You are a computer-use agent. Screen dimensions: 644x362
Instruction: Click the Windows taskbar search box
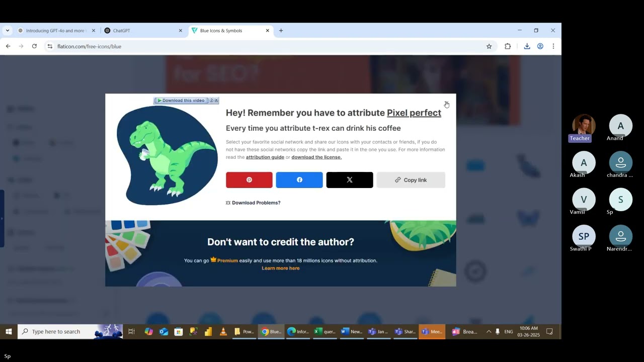coord(70,332)
